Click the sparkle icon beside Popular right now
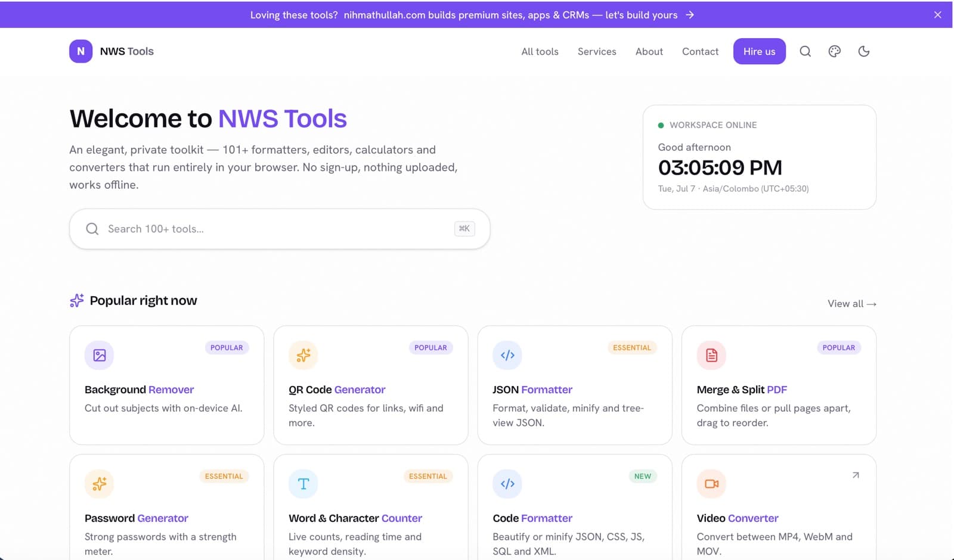Screen dimensions: 954x560 coord(76,300)
